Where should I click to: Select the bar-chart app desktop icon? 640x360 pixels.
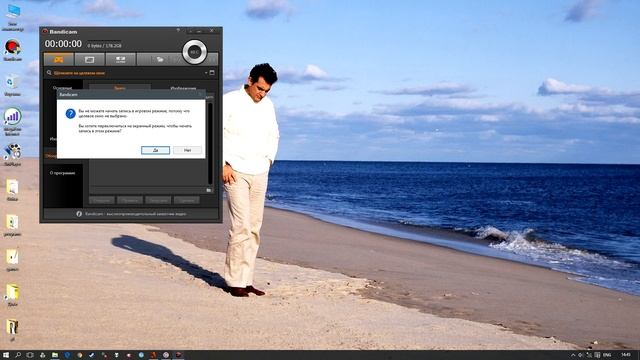13,121
